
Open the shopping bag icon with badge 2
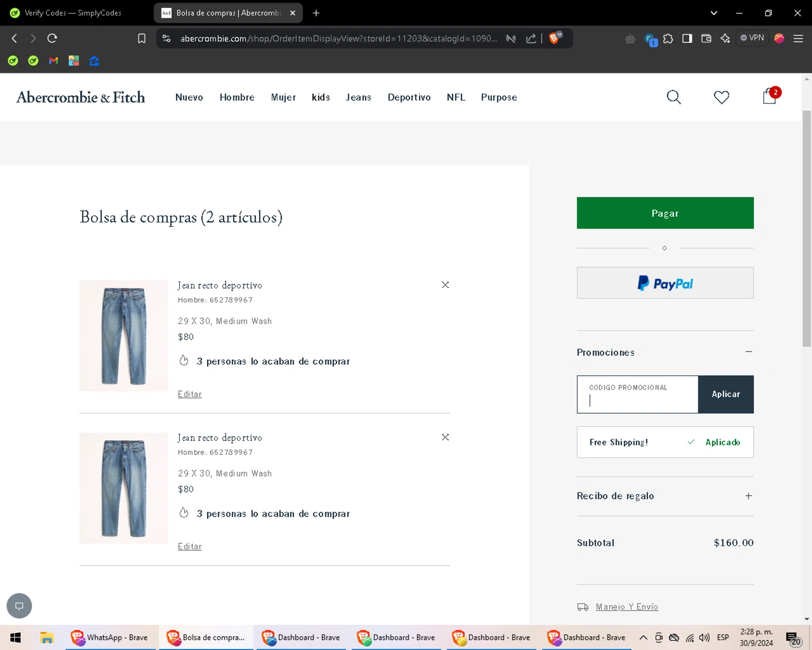[x=770, y=96]
